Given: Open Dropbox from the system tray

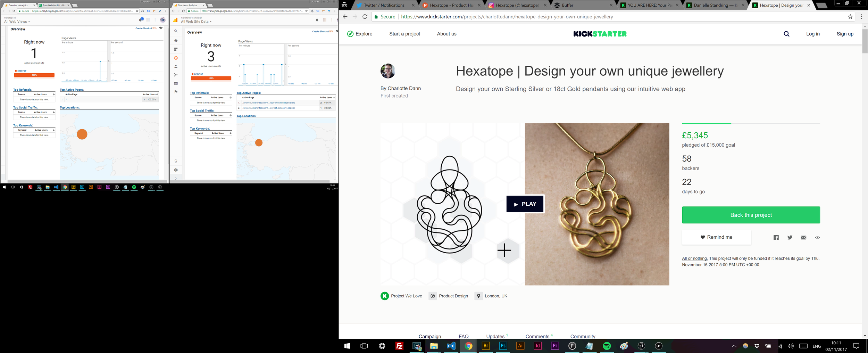Looking at the screenshot, I should (x=757, y=346).
